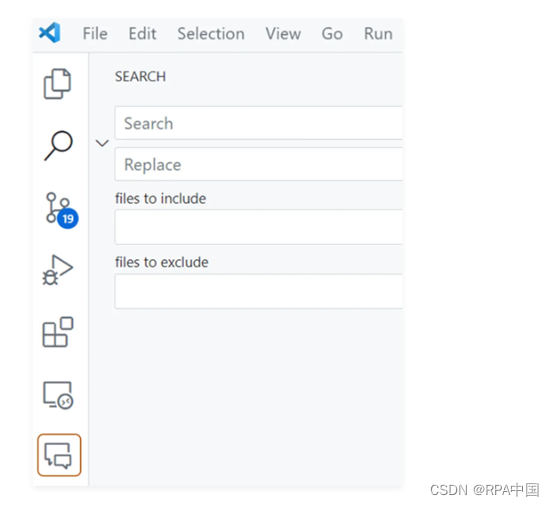Click the files to exclude field

[x=258, y=291]
